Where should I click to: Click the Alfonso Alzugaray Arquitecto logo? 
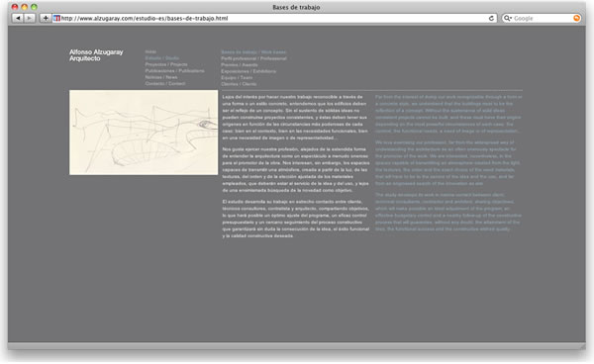click(x=96, y=55)
